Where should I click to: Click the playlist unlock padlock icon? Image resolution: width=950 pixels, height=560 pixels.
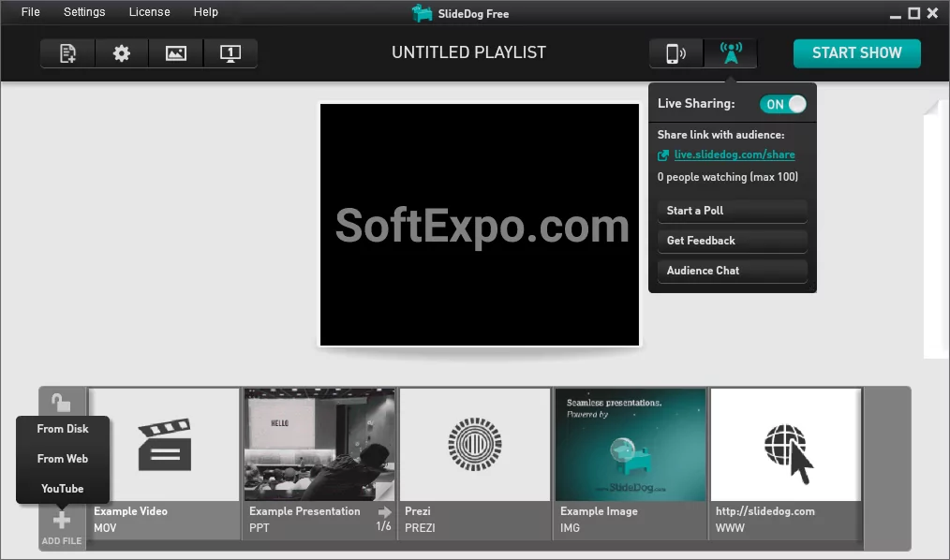pos(61,402)
